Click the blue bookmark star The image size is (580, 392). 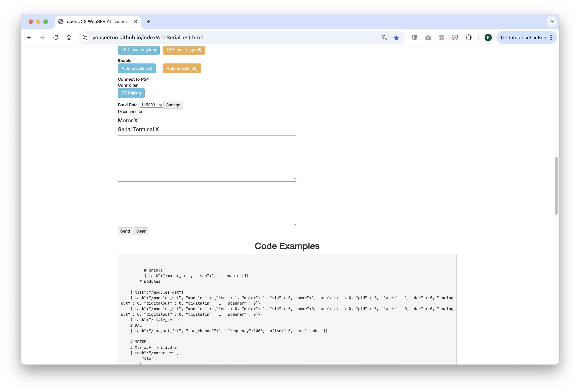coord(396,38)
